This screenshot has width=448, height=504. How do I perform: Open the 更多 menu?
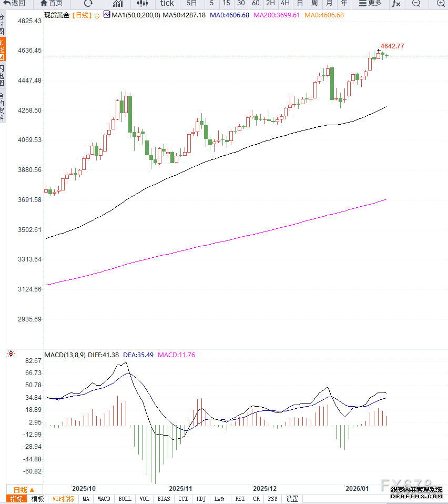(370, 3)
